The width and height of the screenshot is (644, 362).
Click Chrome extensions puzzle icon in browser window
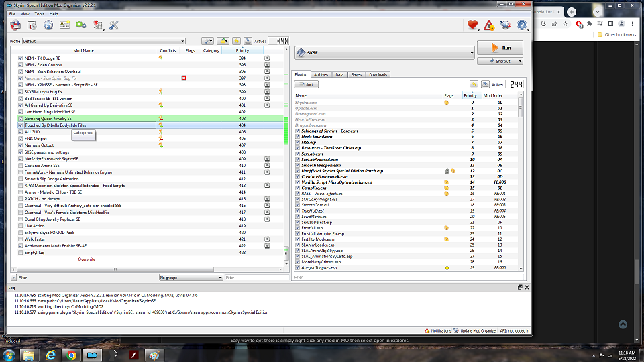point(590,24)
